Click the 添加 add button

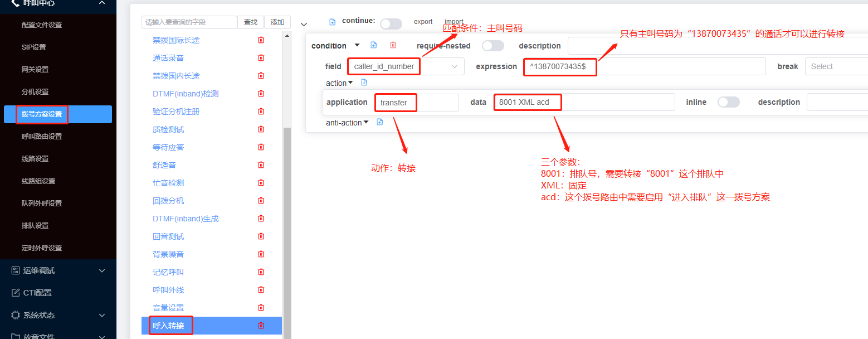(277, 22)
